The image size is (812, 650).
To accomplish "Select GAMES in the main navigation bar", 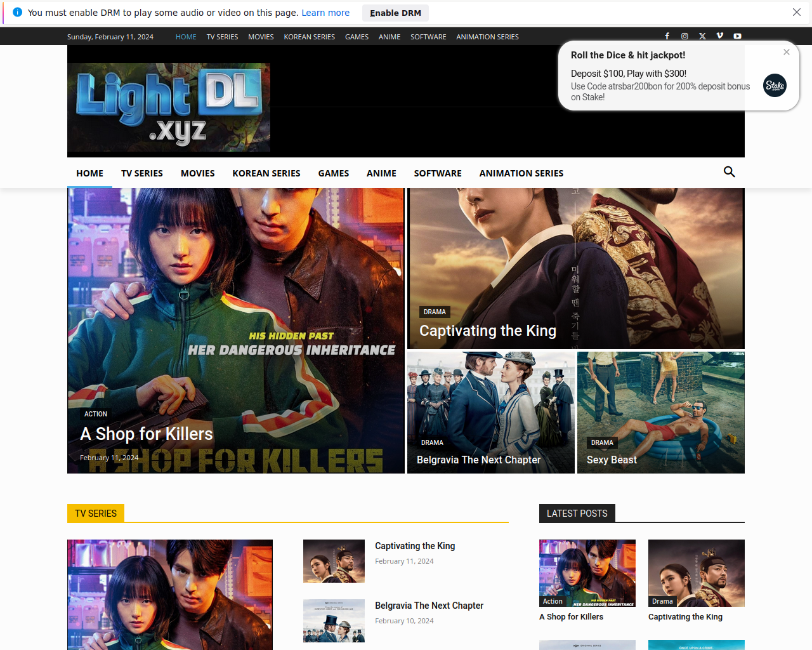I will (x=334, y=173).
